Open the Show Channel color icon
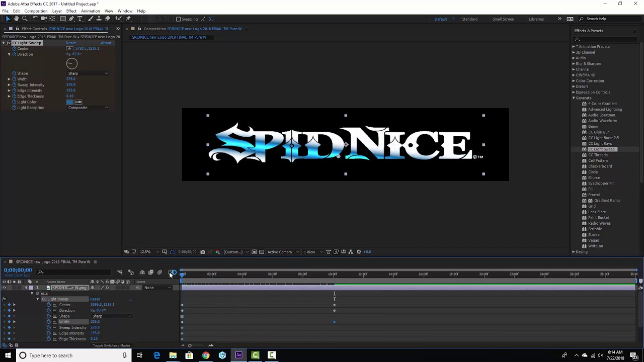Image resolution: width=644 pixels, height=362 pixels. point(217,252)
